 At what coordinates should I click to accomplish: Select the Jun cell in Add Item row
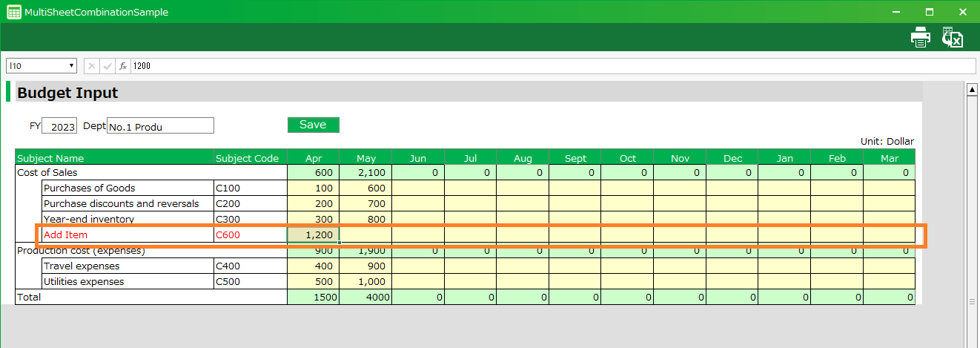click(418, 235)
